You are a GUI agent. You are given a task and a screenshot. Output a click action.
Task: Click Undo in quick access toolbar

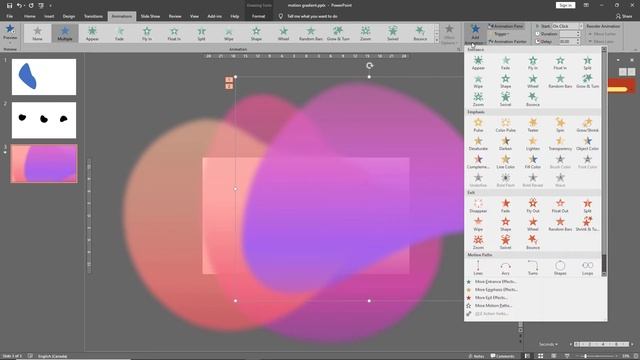[x=19, y=5]
